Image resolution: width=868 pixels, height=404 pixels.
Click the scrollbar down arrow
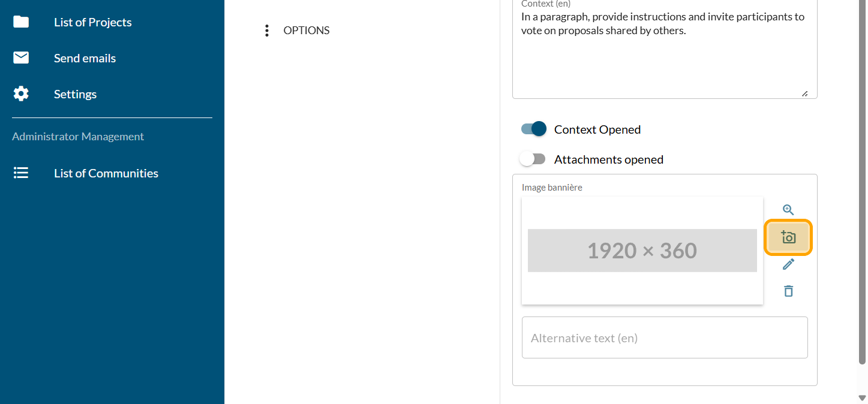(862, 398)
